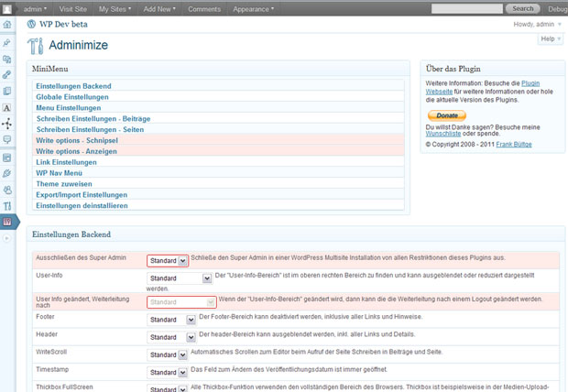
Task: Open the Tools sidebar icon
Action: [x=7, y=206]
